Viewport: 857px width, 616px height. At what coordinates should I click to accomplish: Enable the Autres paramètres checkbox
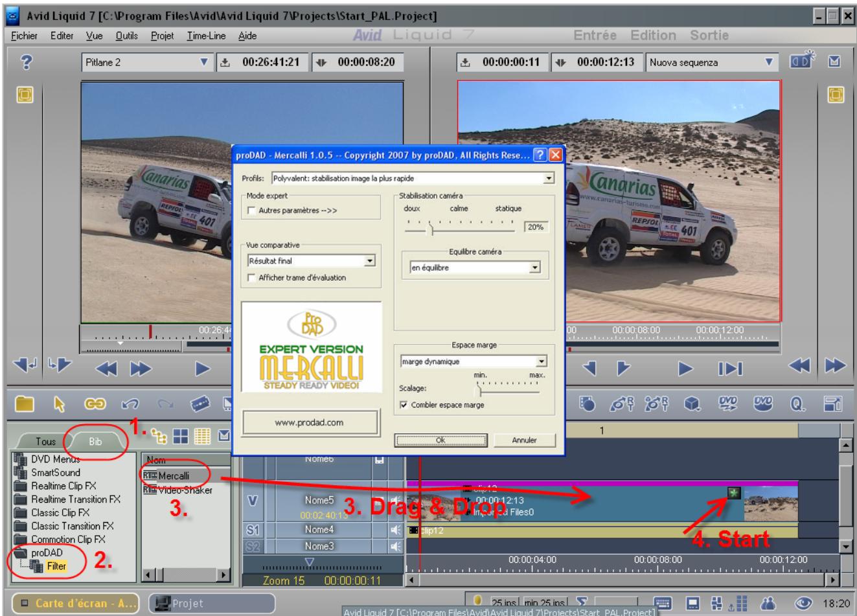point(251,211)
